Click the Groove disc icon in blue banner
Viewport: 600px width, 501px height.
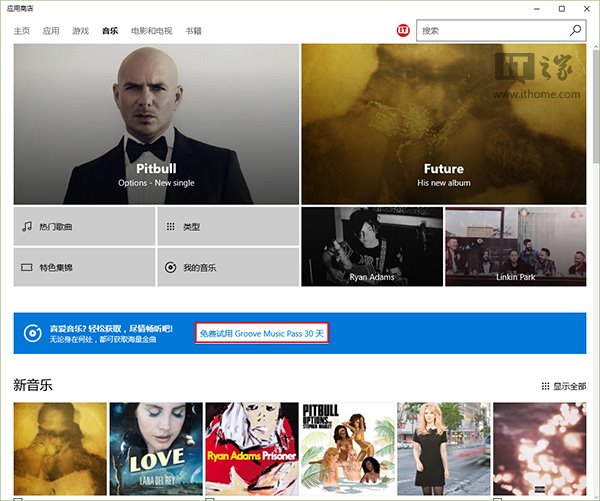point(33,333)
